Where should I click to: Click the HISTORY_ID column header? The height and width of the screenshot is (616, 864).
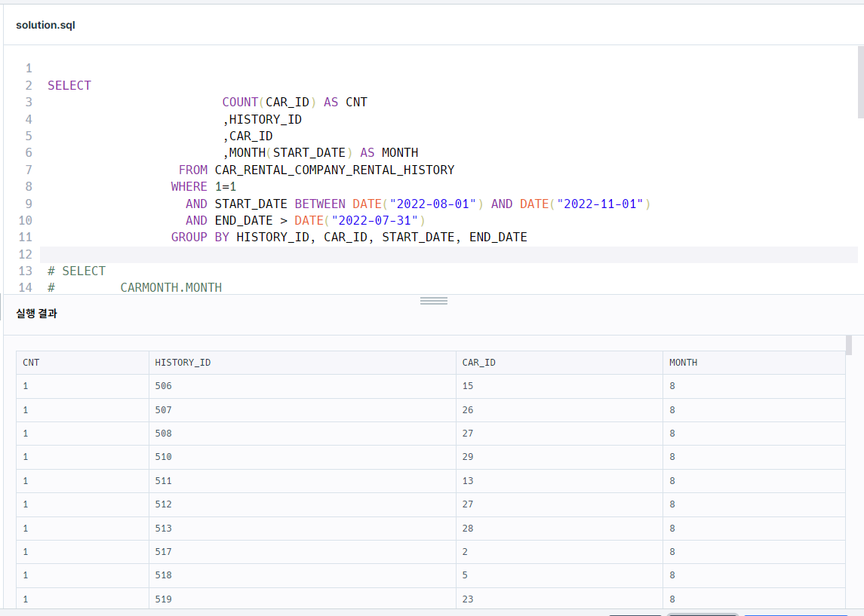(x=303, y=362)
